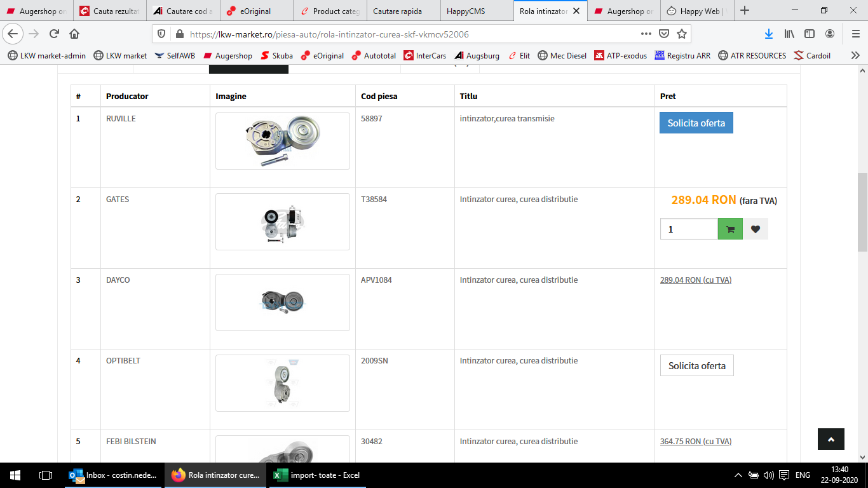The width and height of the screenshot is (868, 488).
Task: Open the Augsburg bookmark
Action: tap(477, 56)
